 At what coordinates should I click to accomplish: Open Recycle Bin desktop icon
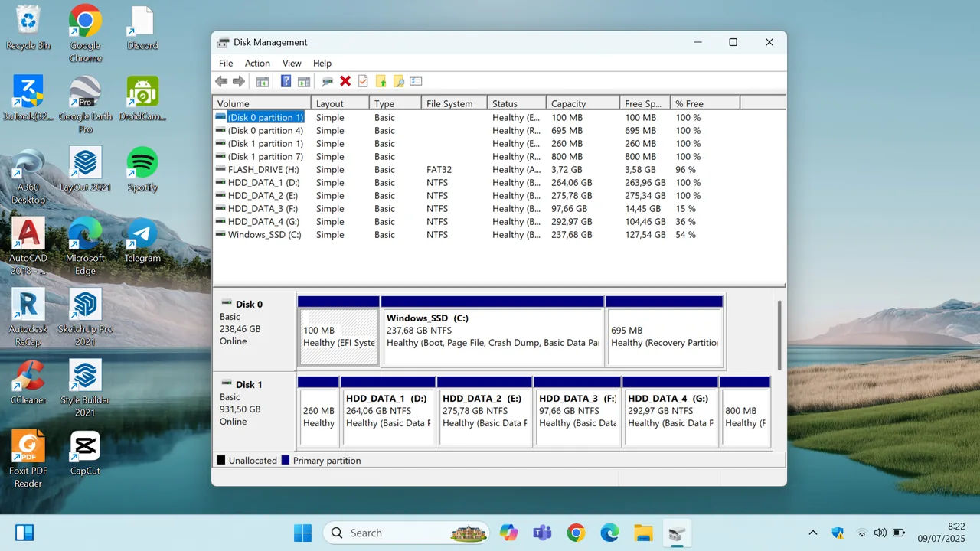pos(28,28)
